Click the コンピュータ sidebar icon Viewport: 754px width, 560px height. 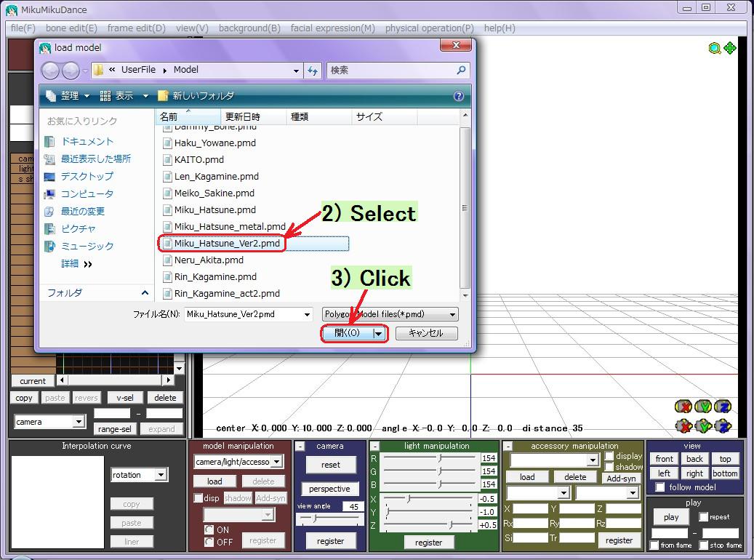(x=49, y=194)
